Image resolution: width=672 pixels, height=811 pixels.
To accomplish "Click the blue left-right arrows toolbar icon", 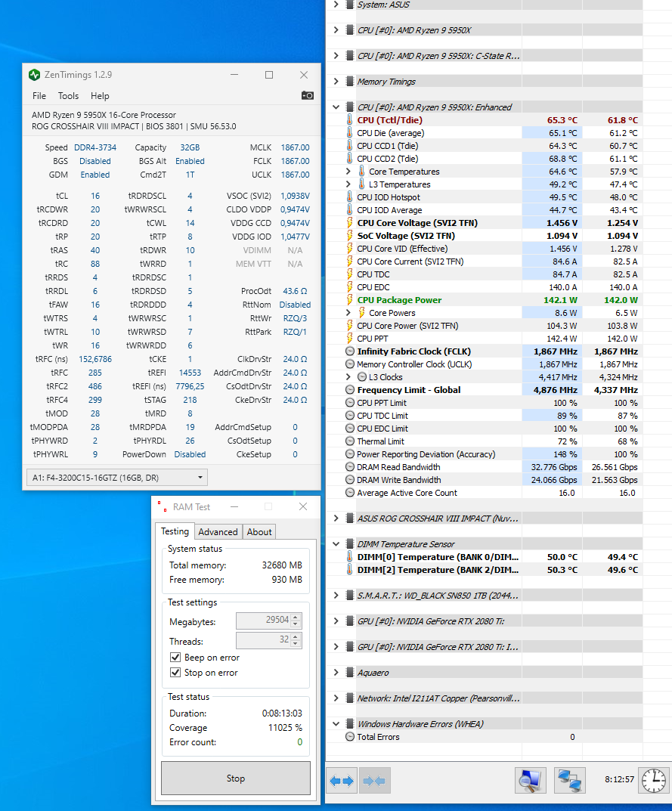I will tap(341, 780).
